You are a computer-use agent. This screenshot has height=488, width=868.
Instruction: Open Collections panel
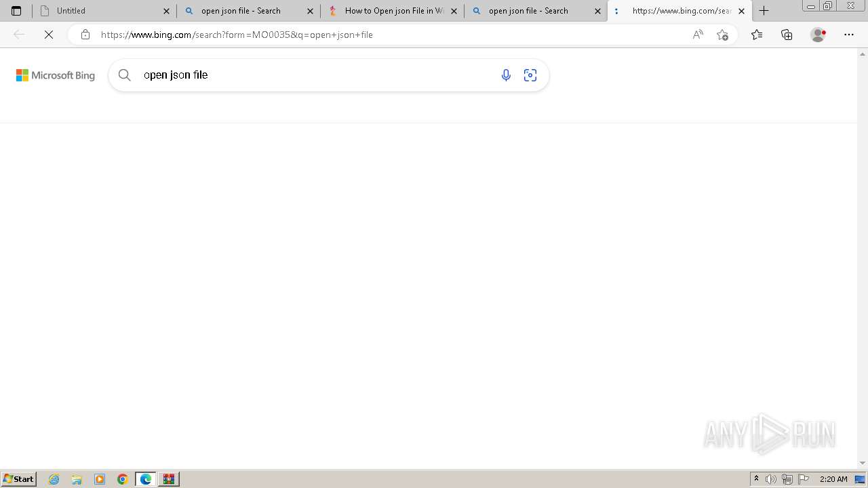[x=787, y=35]
